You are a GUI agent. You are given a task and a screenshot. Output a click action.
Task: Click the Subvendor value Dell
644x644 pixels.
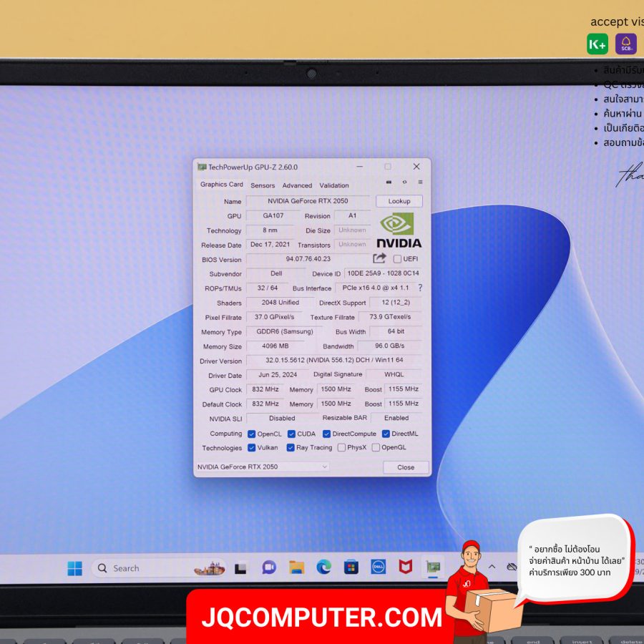[x=276, y=273]
